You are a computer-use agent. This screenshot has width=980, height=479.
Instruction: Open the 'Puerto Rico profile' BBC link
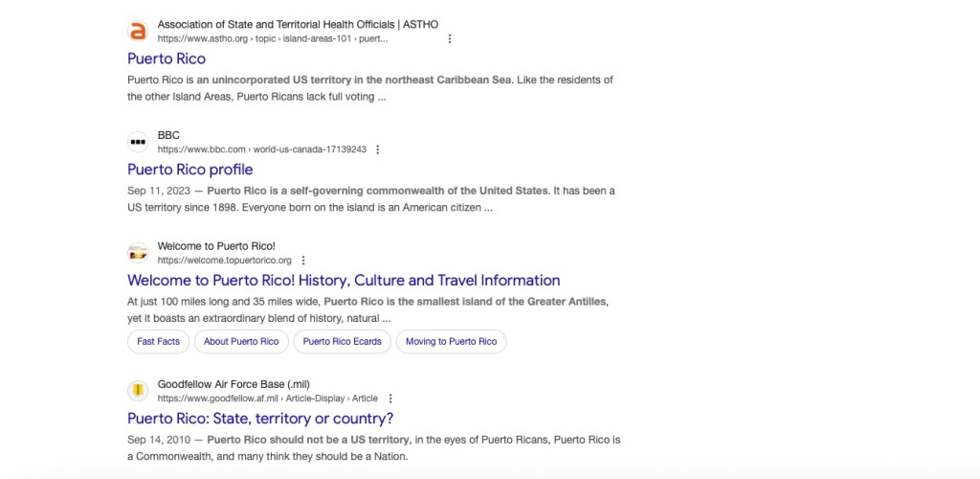click(190, 170)
